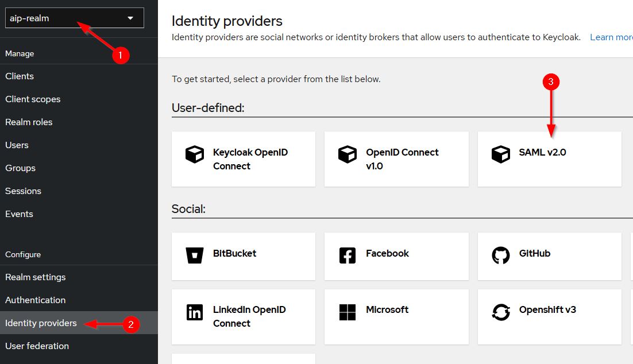Click the Manage section heading
This screenshot has width=633, height=364.
pos(20,53)
